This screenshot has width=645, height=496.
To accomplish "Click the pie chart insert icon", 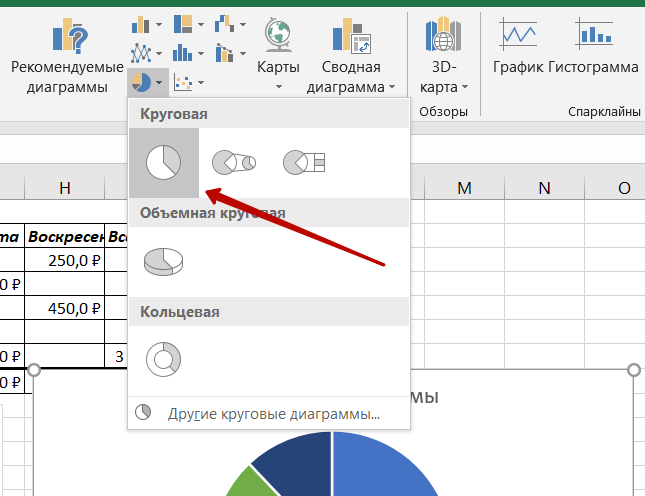I will 141,82.
